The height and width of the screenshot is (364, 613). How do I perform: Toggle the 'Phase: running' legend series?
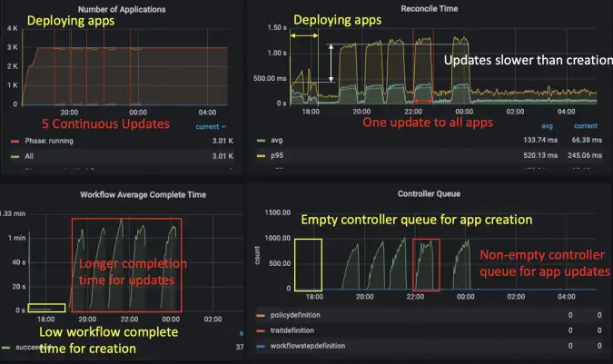coord(49,141)
